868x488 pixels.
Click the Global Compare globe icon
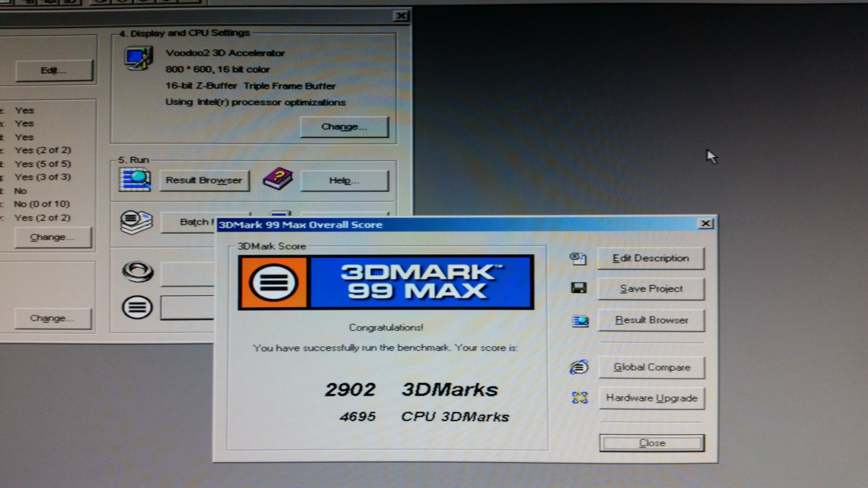(579, 367)
